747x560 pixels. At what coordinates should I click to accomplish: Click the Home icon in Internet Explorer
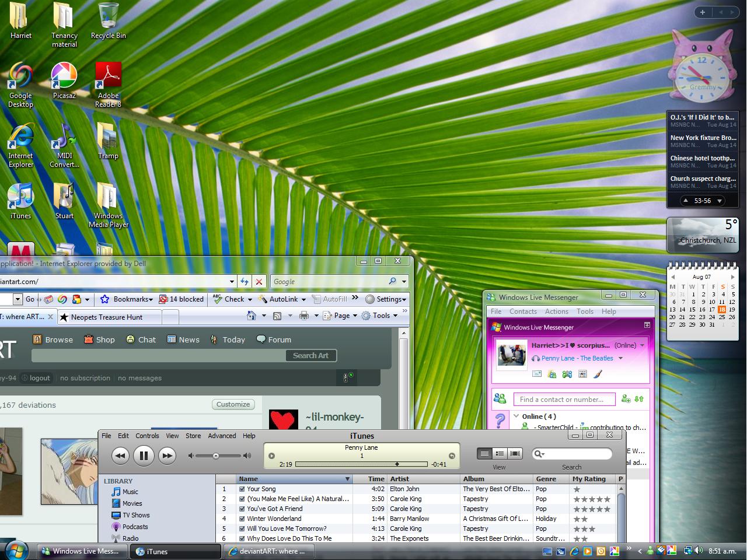coord(252,316)
